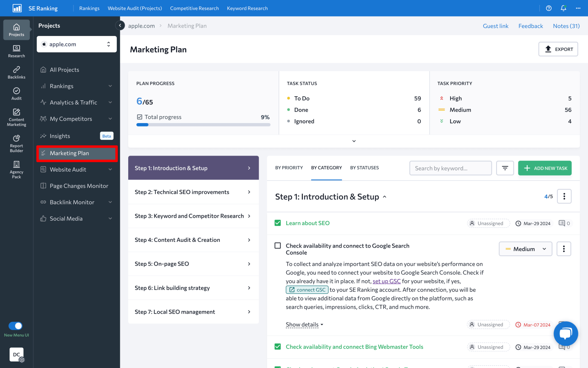Open Report Builder from sidebar

16,142
